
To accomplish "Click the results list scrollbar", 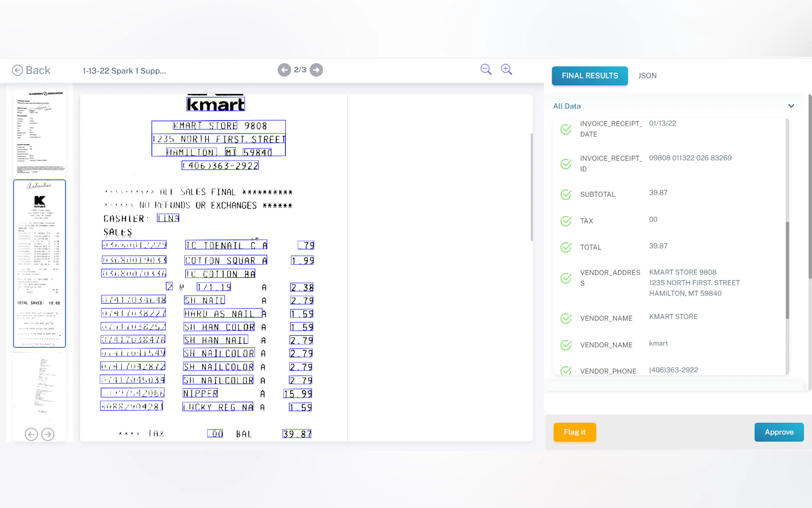I will point(787,270).
